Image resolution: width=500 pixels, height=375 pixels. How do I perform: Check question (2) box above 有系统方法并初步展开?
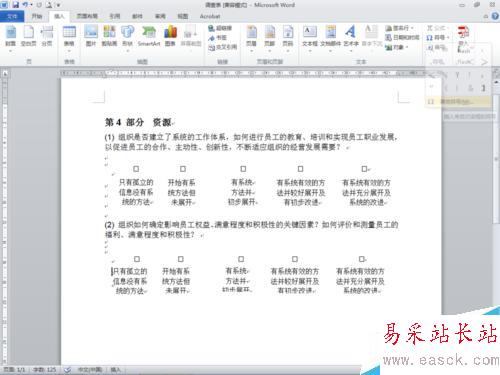pos(241,259)
